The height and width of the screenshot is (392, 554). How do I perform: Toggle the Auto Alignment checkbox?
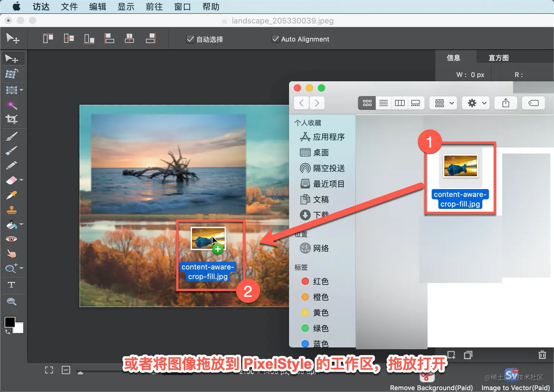(276, 39)
